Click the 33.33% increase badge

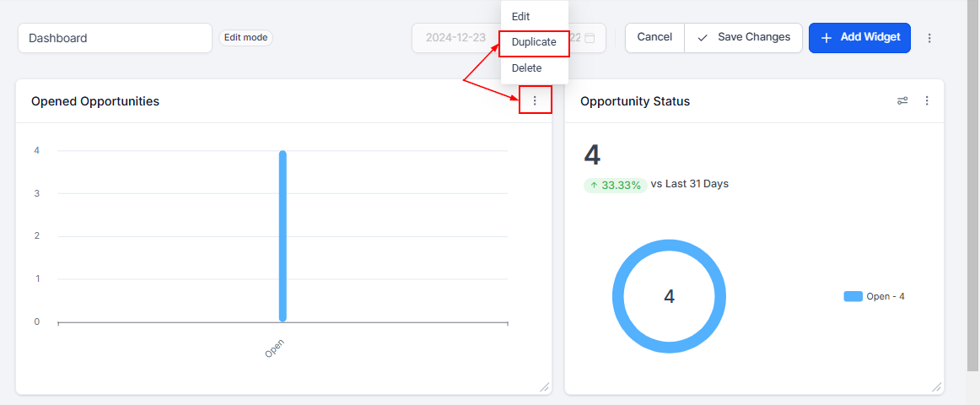click(x=615, y=185)
